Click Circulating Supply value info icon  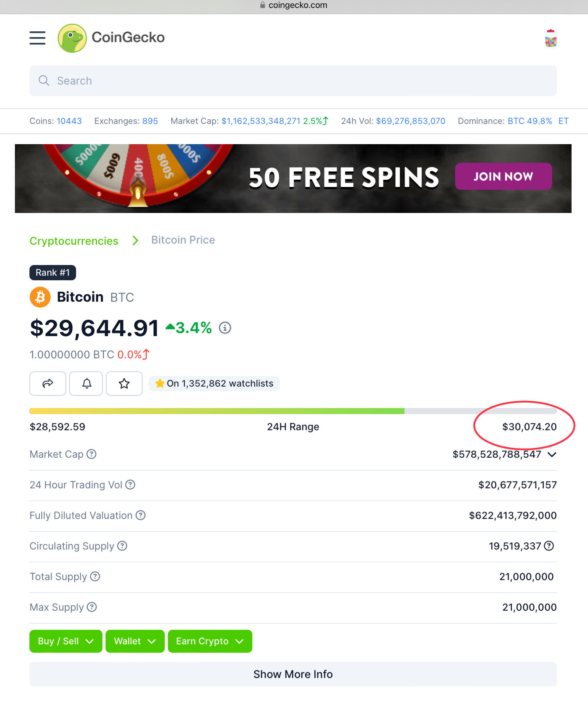(549, 546)
